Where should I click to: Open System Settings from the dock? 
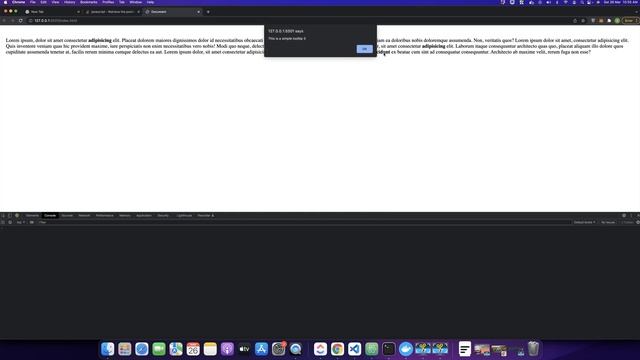278,349
